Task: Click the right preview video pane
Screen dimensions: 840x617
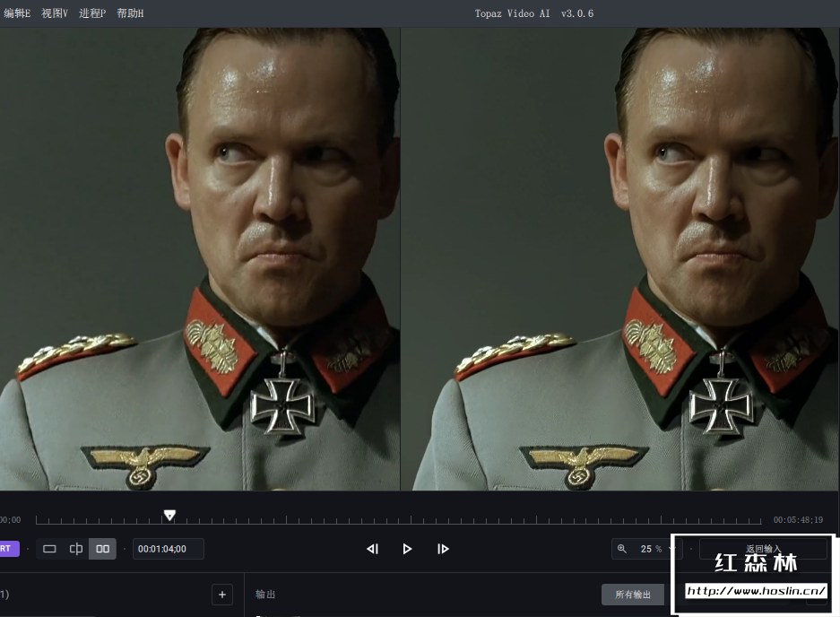Action: click(x=620, y=259)
